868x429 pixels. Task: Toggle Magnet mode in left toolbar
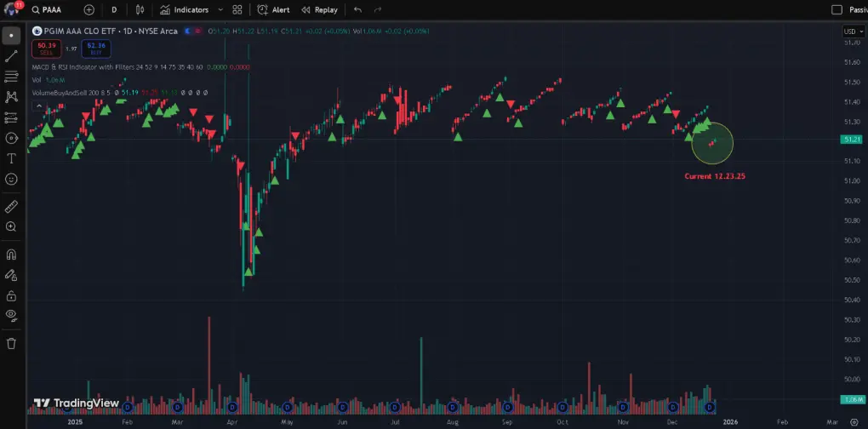[x=11, y=255]
